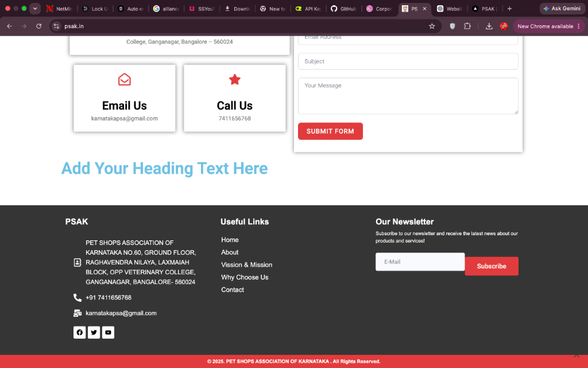Image resolution: width=588 pixels, height=368 pixels.
Task: Open a new tab with plus icon
Action: [509, 9]
